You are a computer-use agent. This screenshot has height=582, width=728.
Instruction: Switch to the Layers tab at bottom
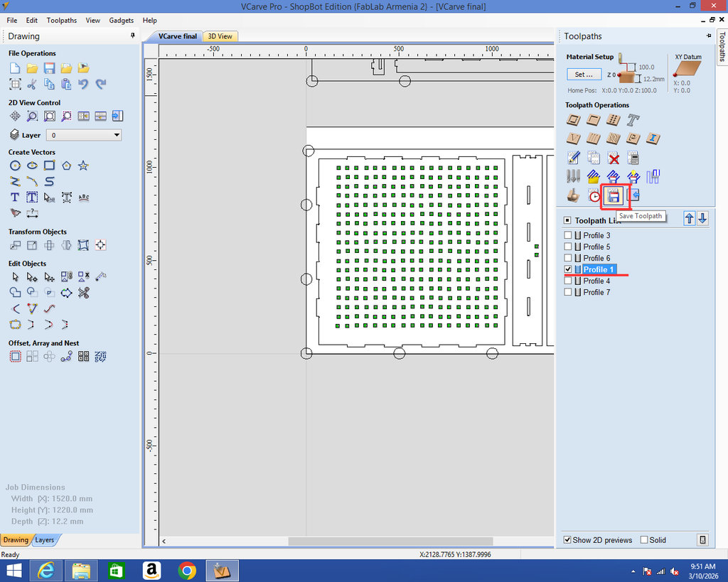tap(45, 540)
